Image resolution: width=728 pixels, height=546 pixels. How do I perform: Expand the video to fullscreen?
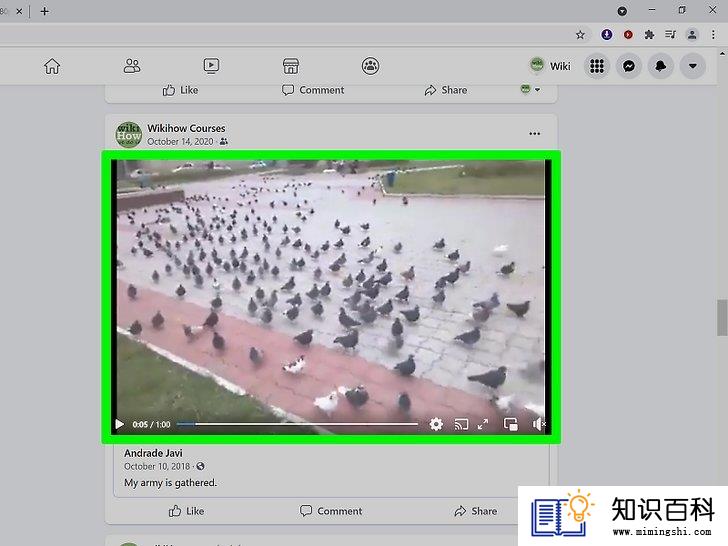tap(483, 424)
